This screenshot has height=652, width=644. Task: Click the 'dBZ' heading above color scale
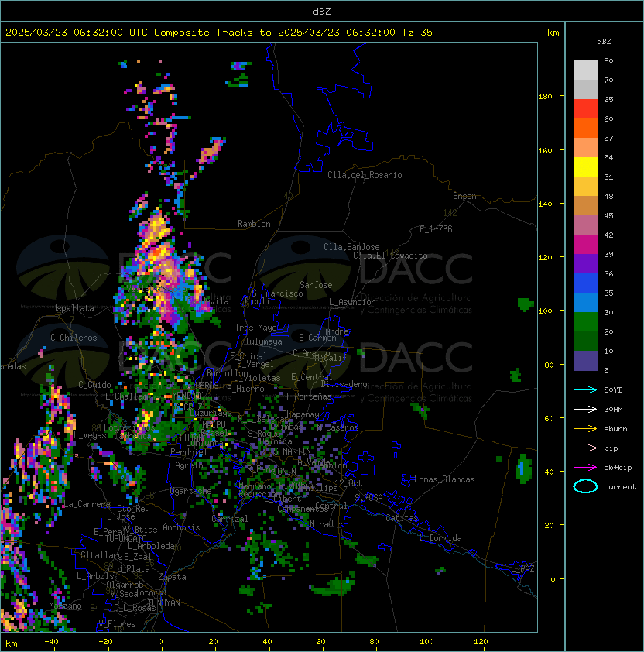(x=604, y=42)
